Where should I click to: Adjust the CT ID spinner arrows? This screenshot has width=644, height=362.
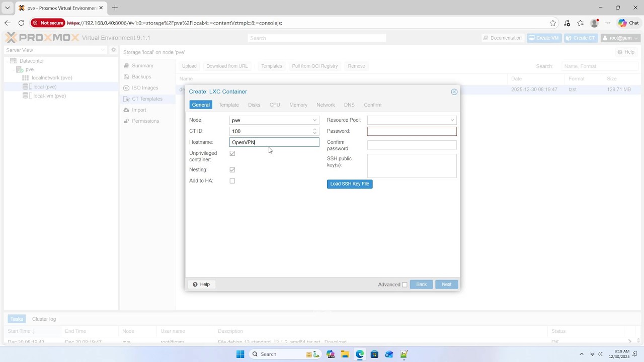tap(315, 131)
